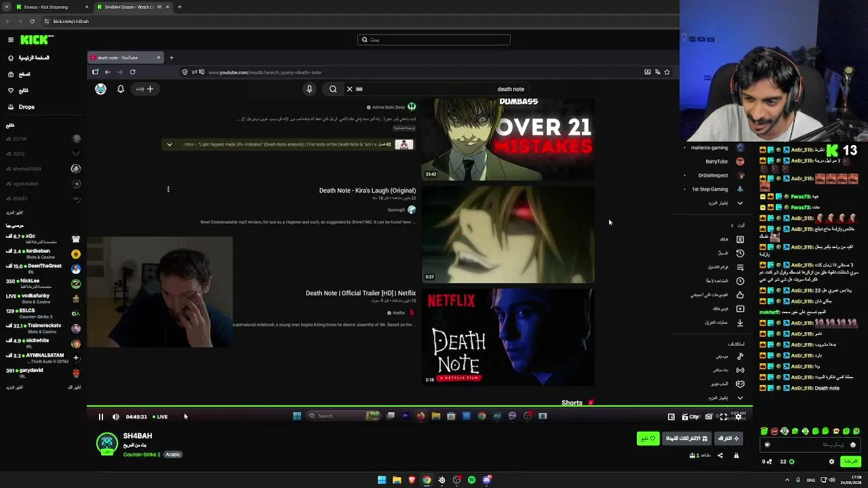
Task: Select nickwhite channel in sidebar
Action: (x=42, y=343)
